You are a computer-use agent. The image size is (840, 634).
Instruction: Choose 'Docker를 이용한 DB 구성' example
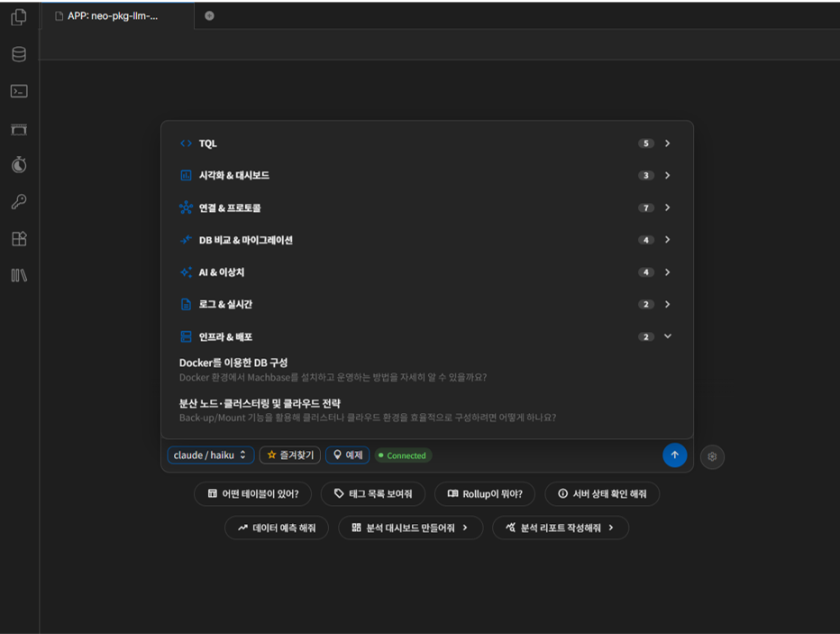click(x=233, y=363)
